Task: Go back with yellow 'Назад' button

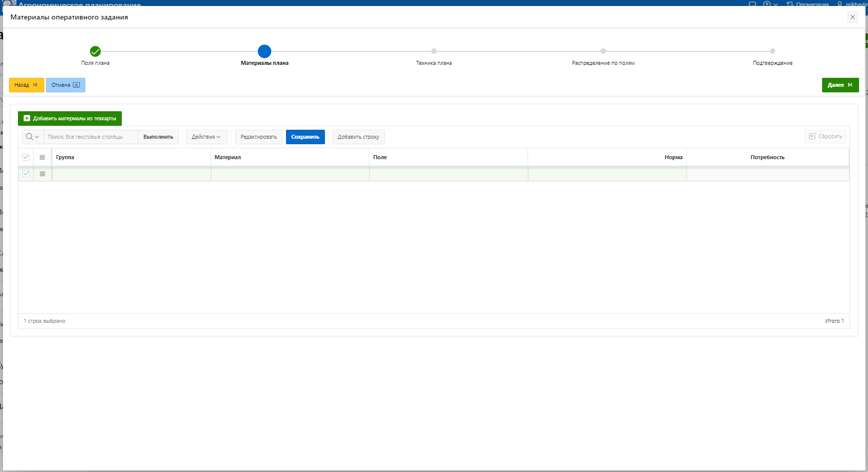Action: [x=26, y=85]
